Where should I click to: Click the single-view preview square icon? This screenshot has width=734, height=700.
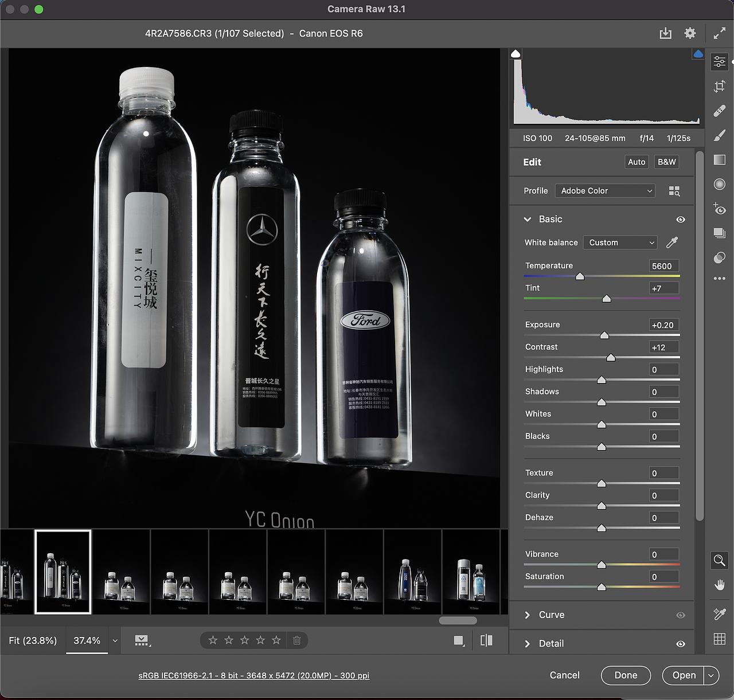(459, 640)
